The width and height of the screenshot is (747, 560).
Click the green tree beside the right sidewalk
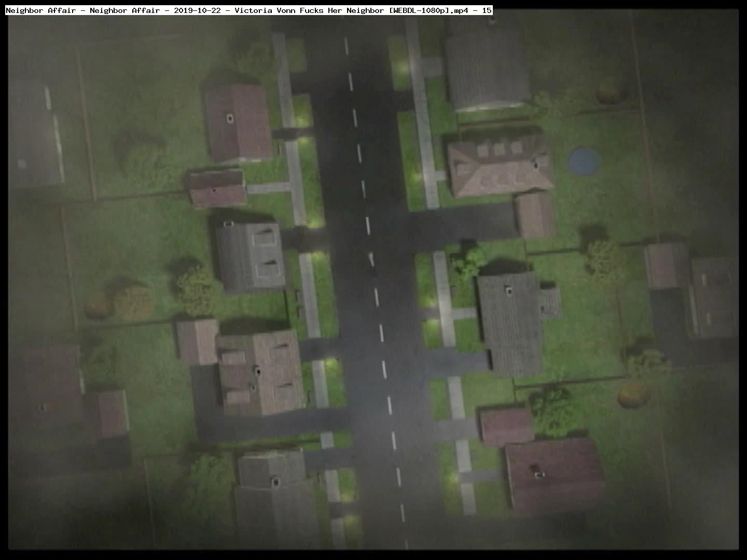[x=469, y=262]
